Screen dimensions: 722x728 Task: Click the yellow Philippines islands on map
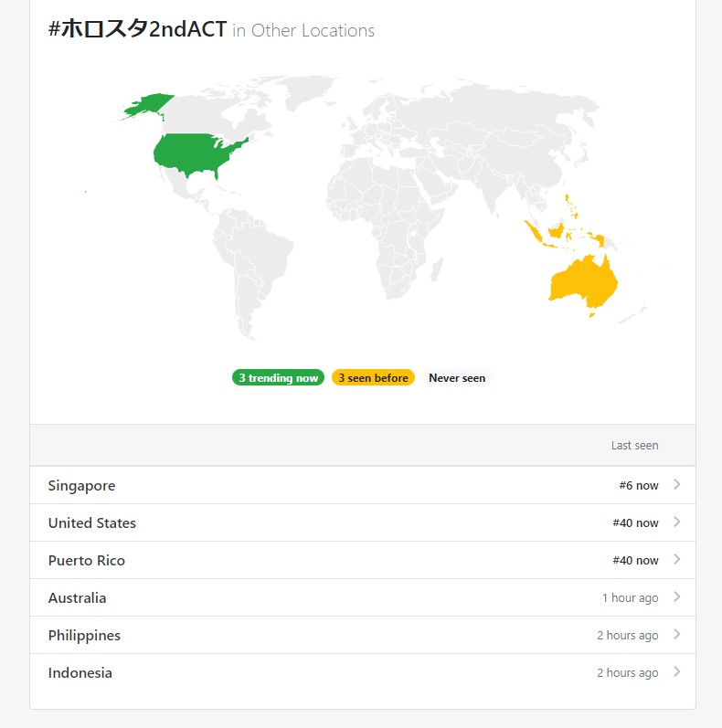coord(571,206)
